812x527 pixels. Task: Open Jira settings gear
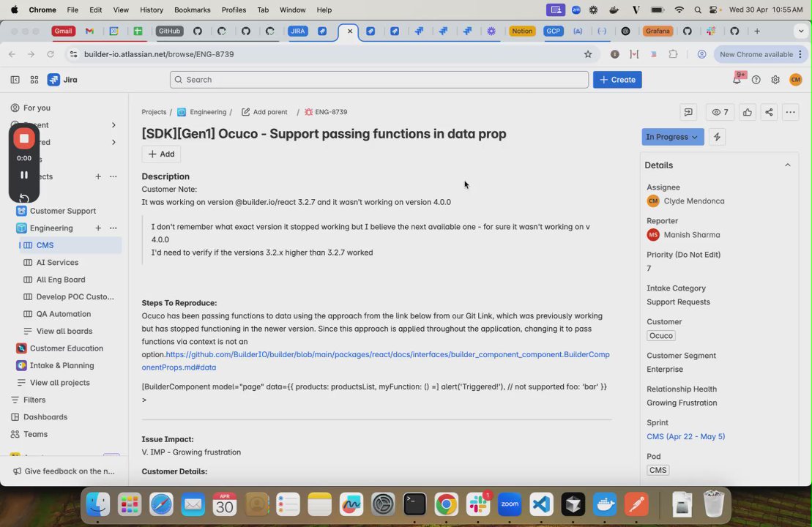[775, 80]
